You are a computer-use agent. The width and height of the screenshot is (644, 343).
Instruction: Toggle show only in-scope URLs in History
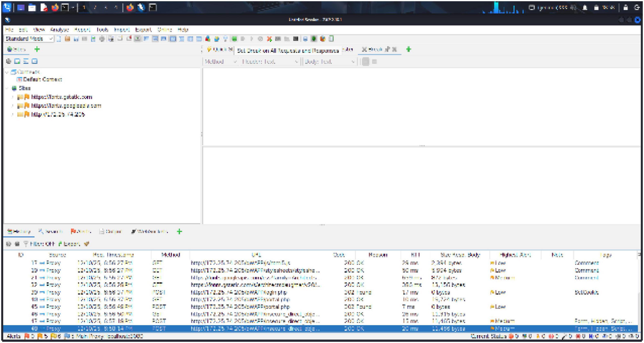coord(9,244)
